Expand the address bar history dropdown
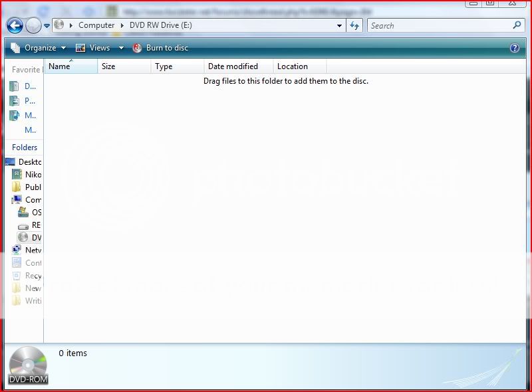Screen dimensions: 532x392 tap(340, 25)
